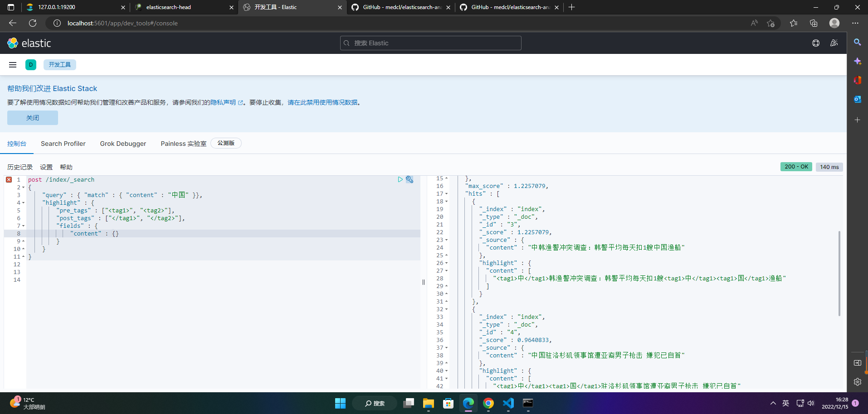The height and width of the screenshot is (414, 868).
Task: Click the pane splitter handle between editors
Action: (424, 282)
